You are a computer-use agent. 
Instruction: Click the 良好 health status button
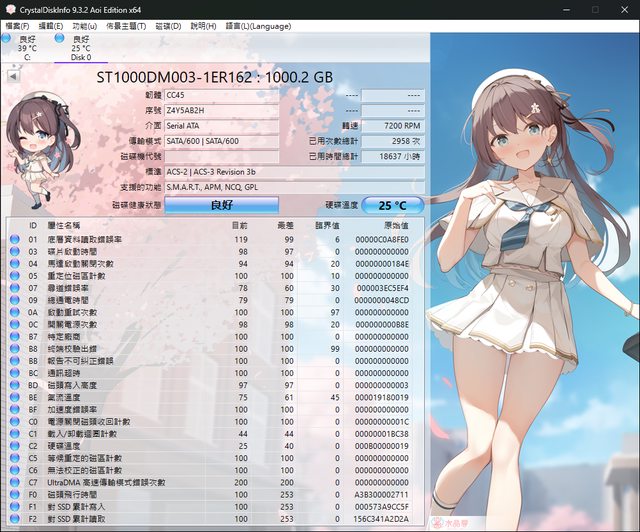[221, 205]
